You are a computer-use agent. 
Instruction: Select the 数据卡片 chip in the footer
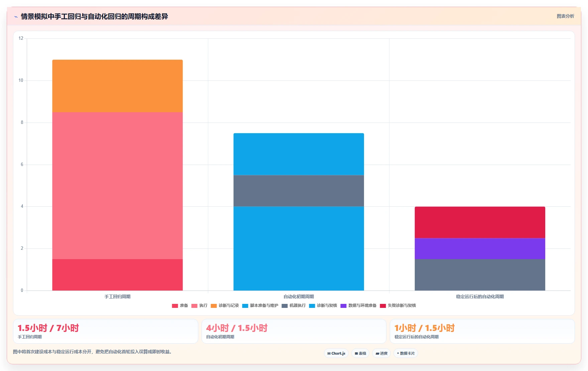click(x=406, y=353)
